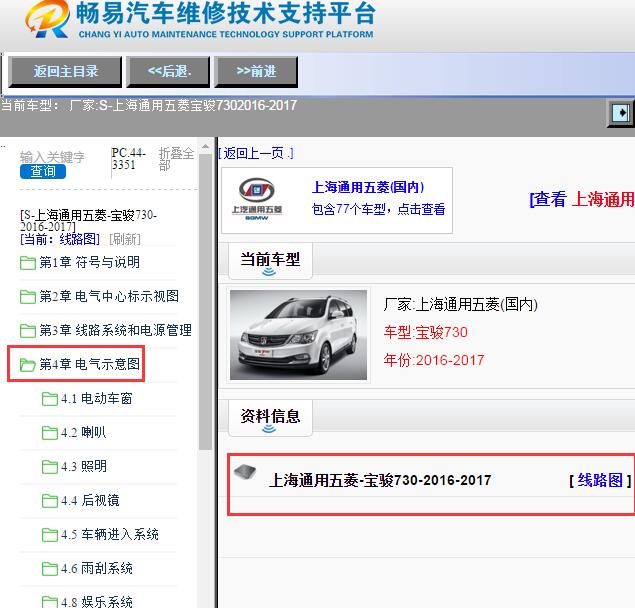
Task: Click folder icon beside 4.3 照明
Action: [x=49, y=467]
